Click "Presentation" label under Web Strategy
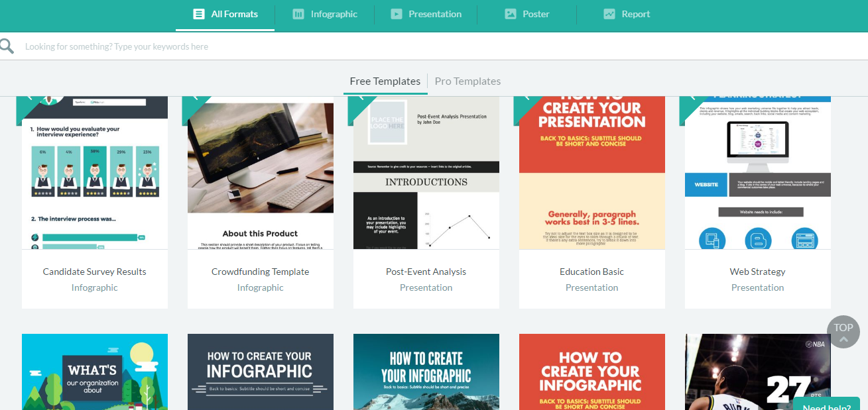 (758, 287)
